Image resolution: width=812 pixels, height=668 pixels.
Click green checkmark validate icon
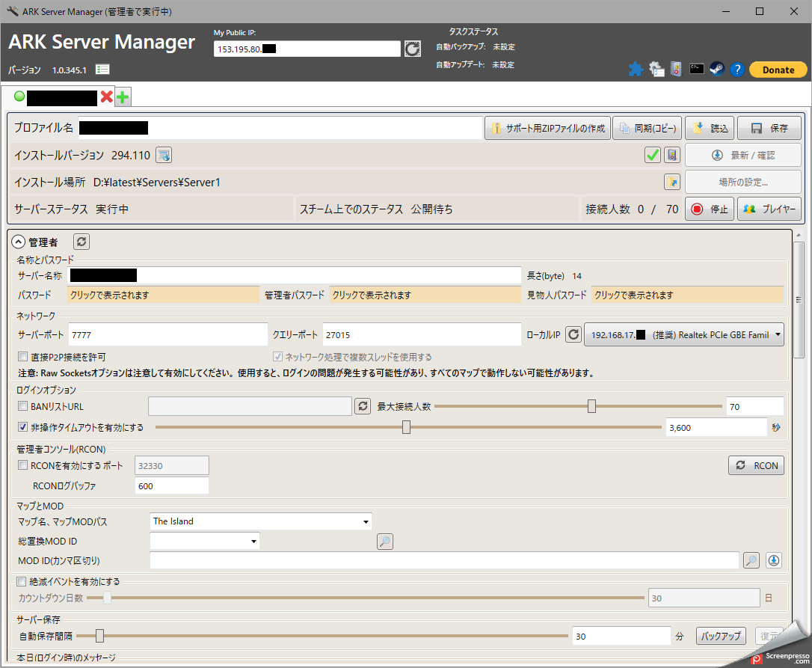[x=653, y=155]
